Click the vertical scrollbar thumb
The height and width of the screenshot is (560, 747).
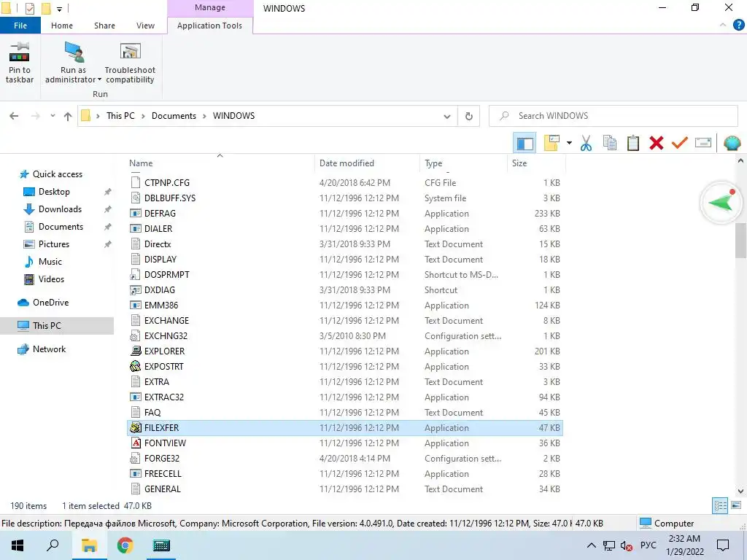(x=740, y=241)
